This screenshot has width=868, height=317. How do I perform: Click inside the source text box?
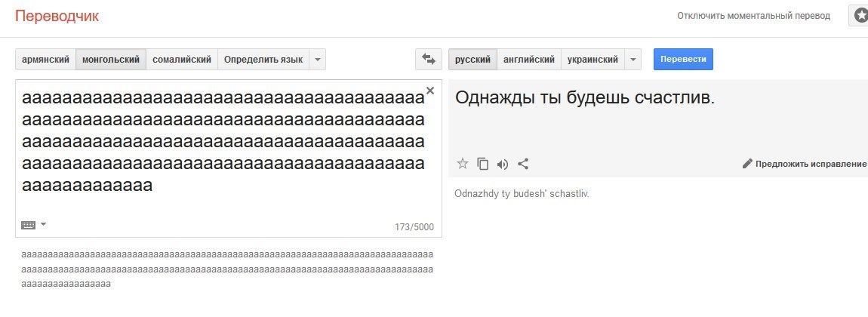click(229, 158)
